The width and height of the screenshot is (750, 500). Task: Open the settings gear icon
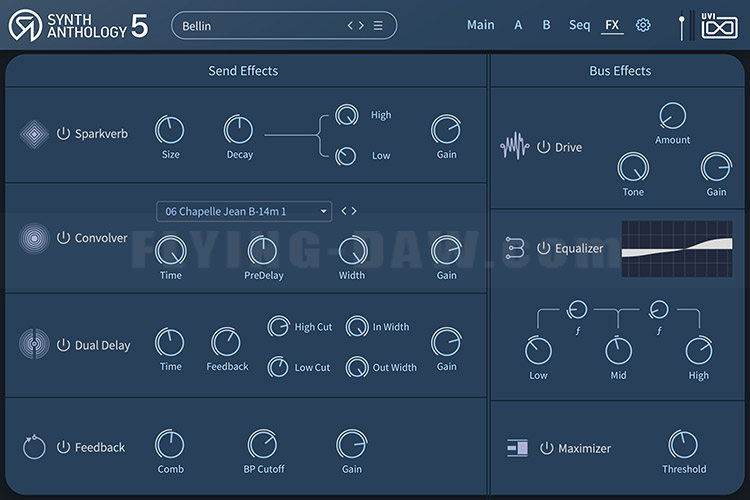[x=643, y=25]
